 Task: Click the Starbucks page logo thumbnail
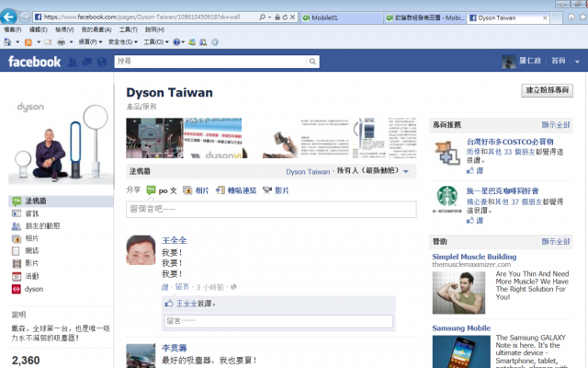pyautogui.click(x=447, y=199)
